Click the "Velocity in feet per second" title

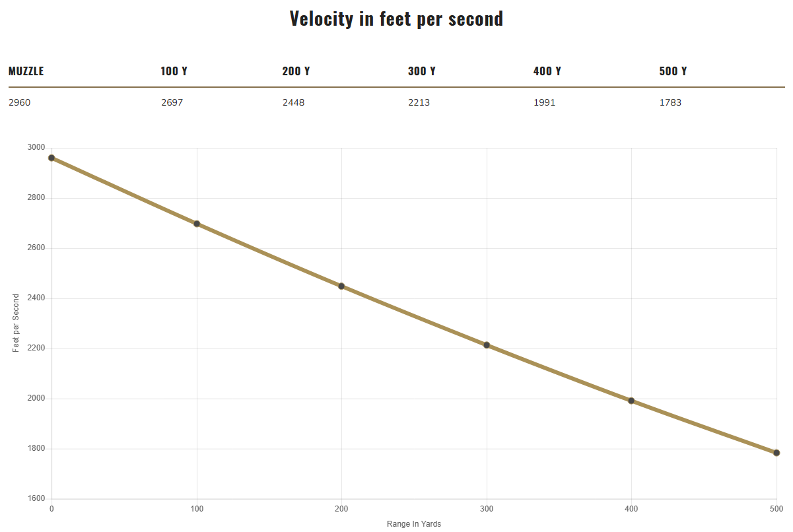point(396,18)
